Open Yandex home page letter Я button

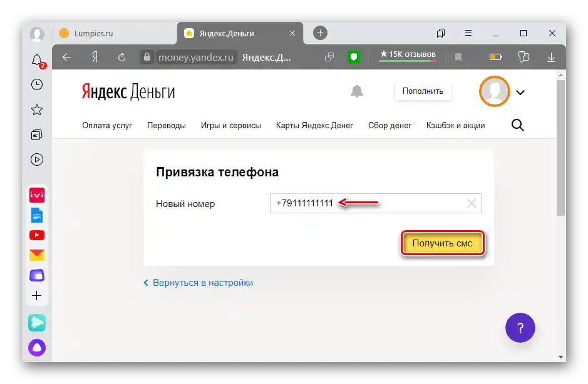(95, 58)
